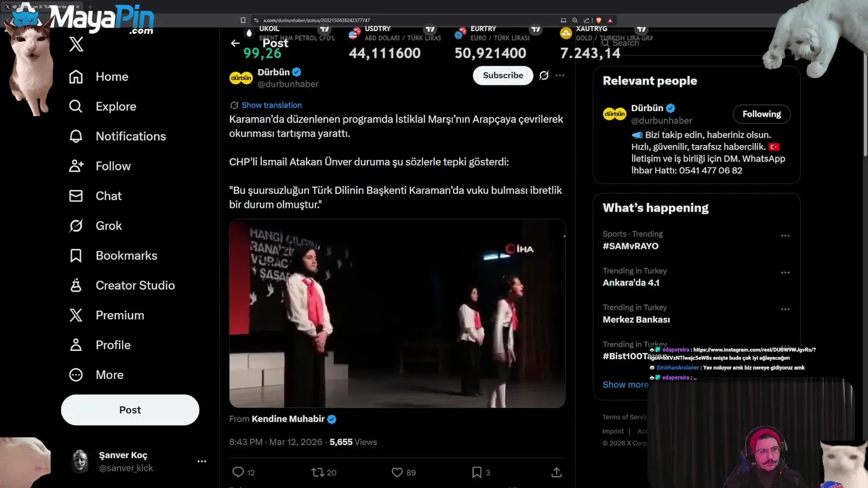Click the USDTRY ticker 44,111600

384,53
